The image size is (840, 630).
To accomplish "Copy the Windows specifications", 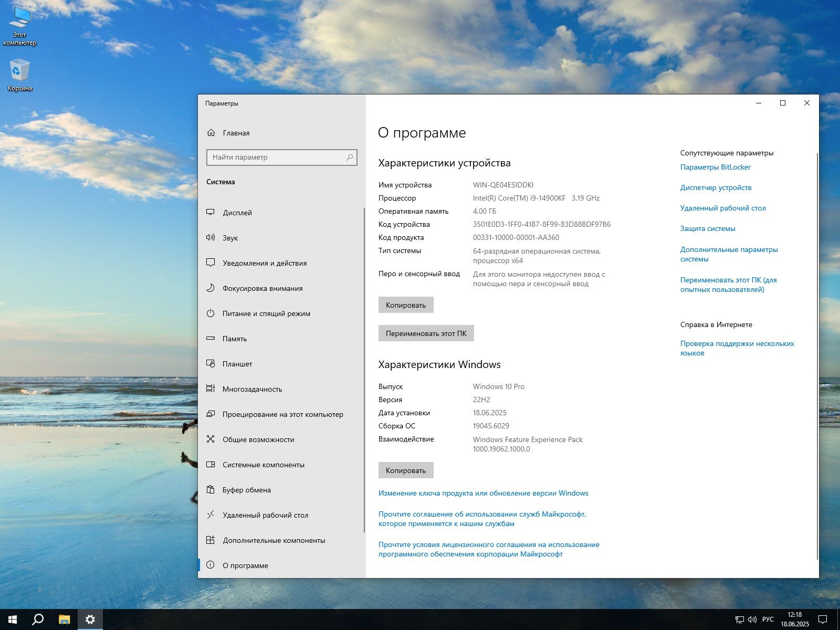I will pos(406,470).
